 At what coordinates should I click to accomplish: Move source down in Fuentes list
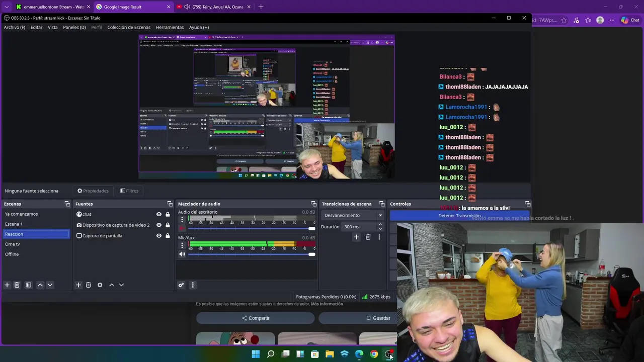coord(121,285)
